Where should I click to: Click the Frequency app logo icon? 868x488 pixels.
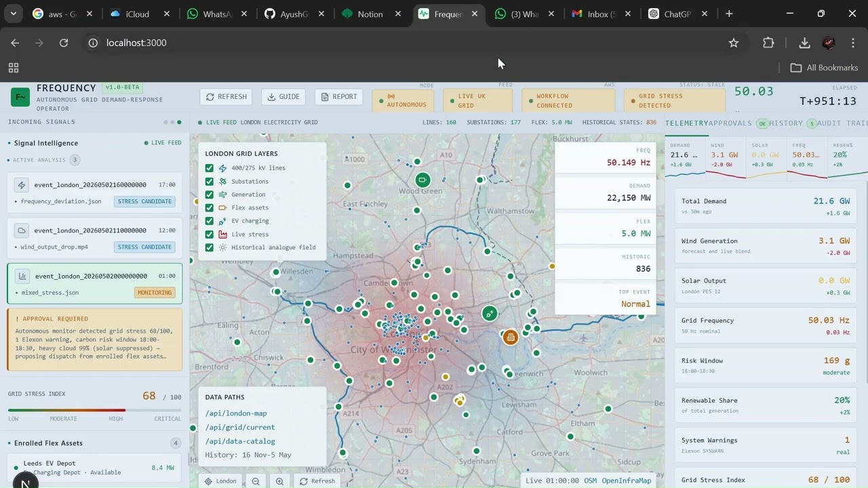[20, 98]
